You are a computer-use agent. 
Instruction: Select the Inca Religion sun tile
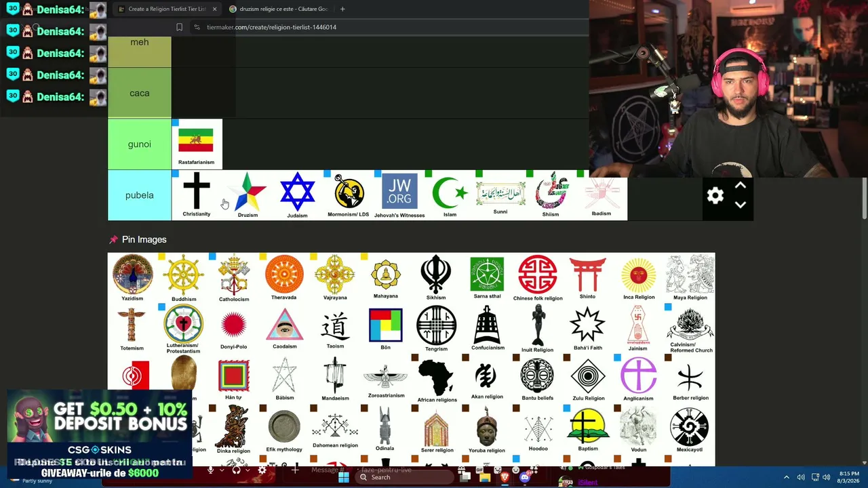[x=639, y=278]
